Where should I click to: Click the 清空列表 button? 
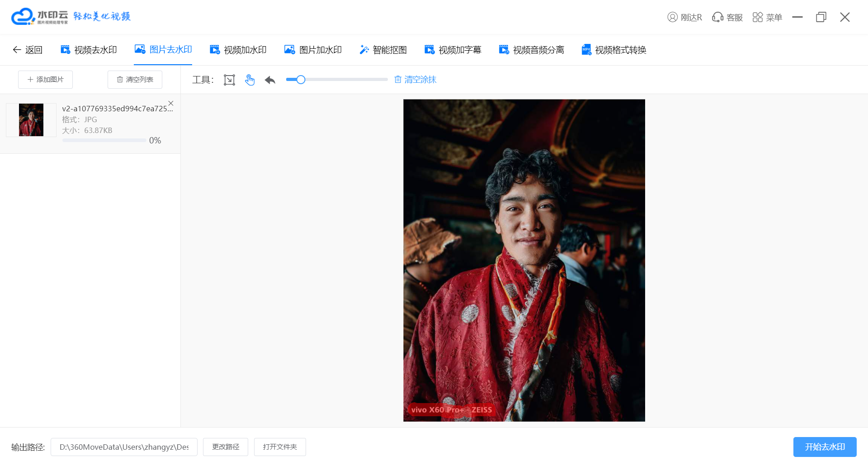(135, 80)
